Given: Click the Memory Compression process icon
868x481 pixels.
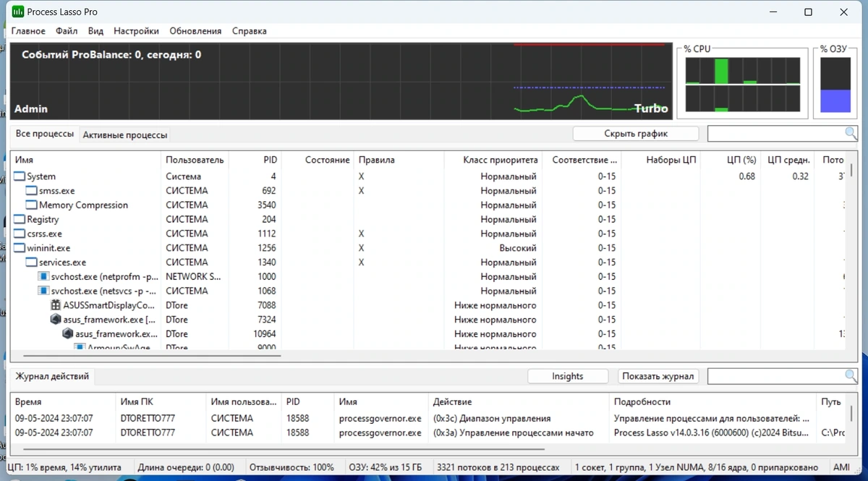Looking at the screenshot, I should coord(32,205).
